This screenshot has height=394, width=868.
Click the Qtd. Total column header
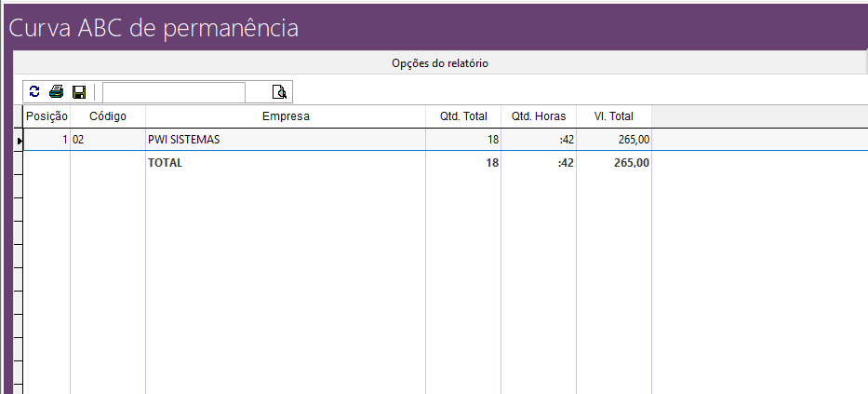(463, 116)
